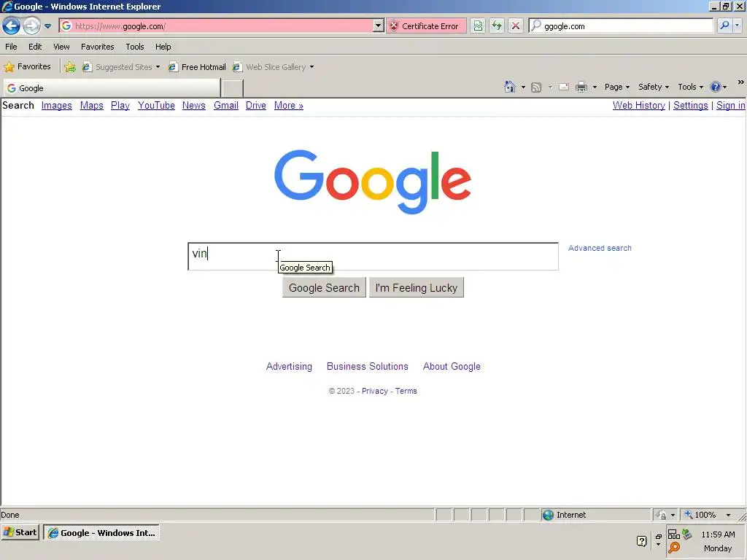This screenshot has width=747, height=560.
Task: Open the News link
Action: point(194,105)
